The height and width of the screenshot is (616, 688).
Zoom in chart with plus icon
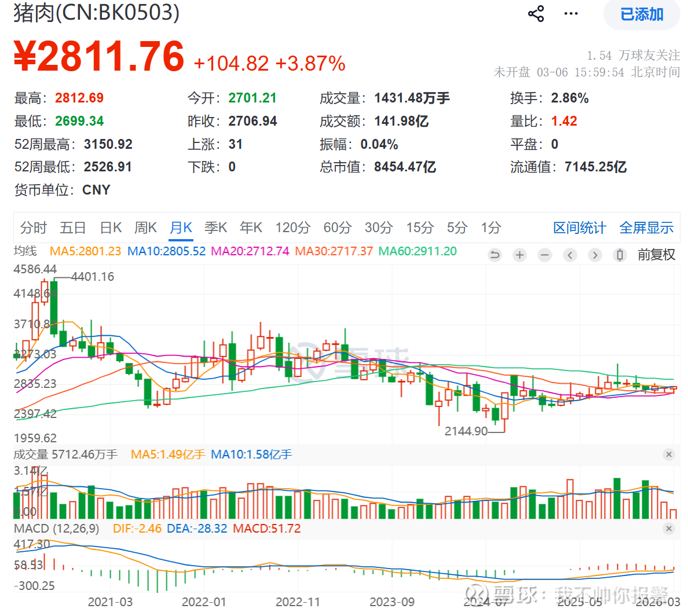click(x=520, y=255)
